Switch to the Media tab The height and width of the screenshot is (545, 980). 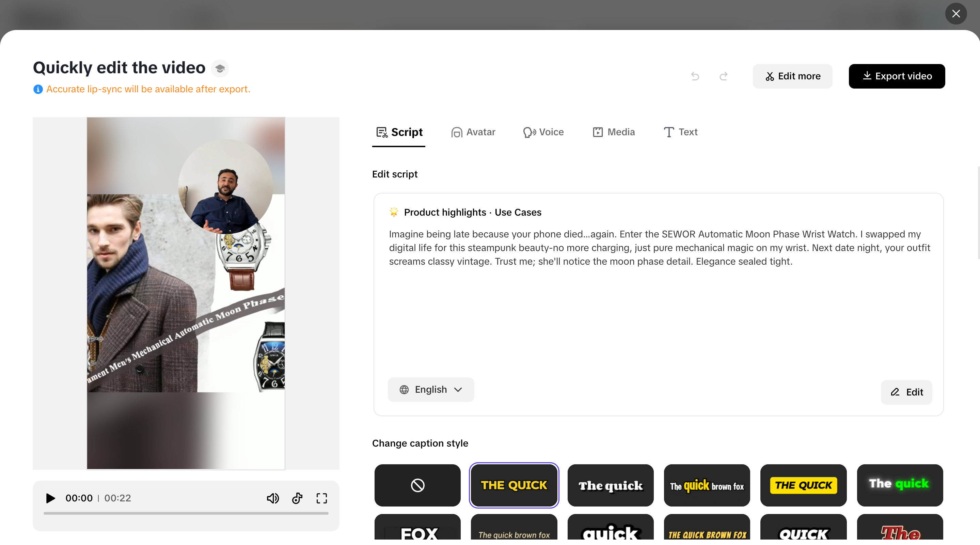[x=613, y=132]
